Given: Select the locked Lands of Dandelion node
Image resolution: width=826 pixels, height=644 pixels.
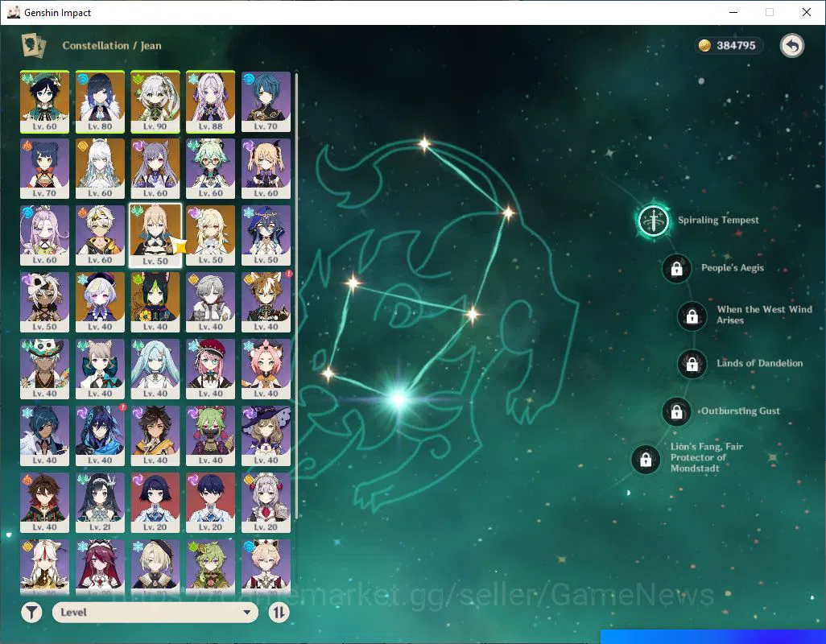Looking at the screenshot, I should click(x=692, y=364).
